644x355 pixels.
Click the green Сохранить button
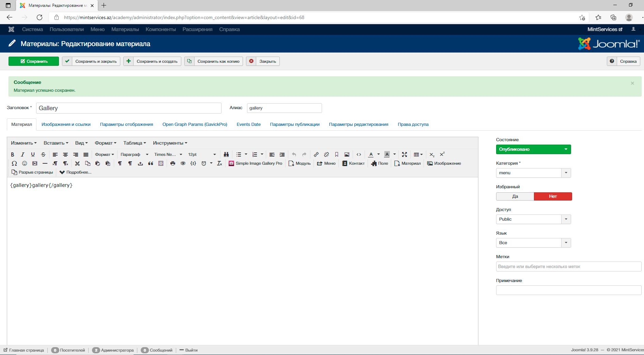click(34, 61)
